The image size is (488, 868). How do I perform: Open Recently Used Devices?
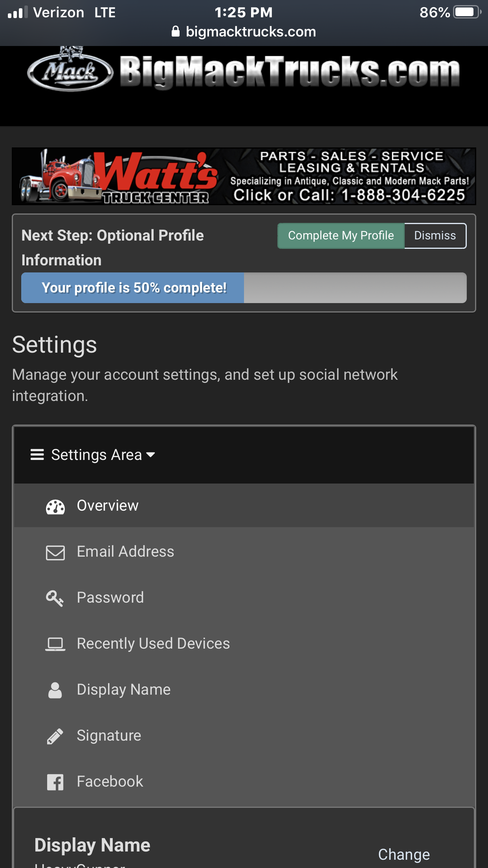pos(244,644)
